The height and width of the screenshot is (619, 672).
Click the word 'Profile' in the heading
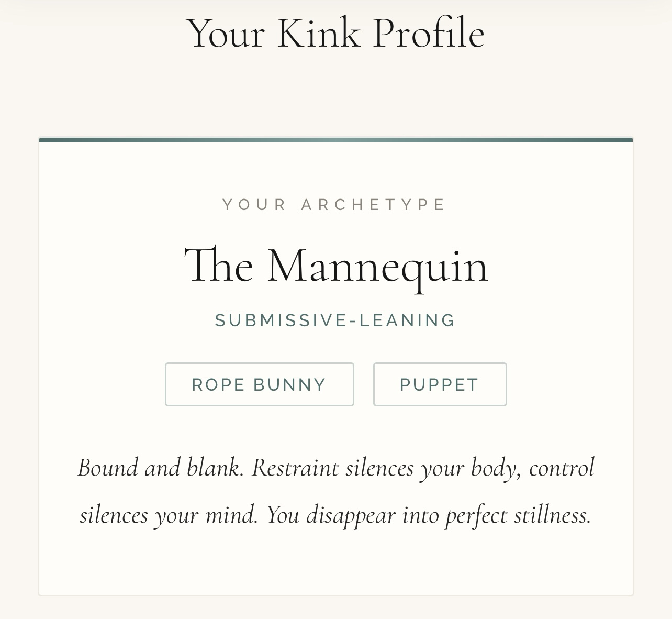coord(429,34)
